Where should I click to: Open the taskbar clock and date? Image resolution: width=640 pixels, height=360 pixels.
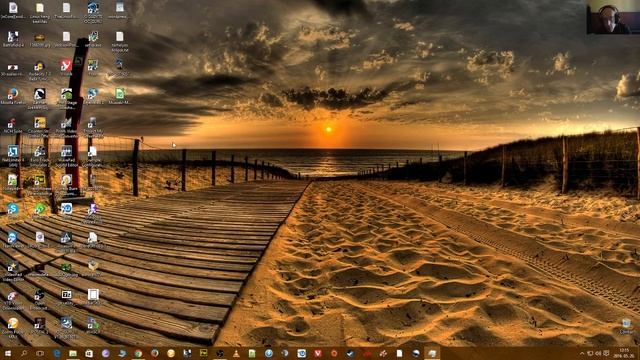pyautogui.click(x=624, y=353)
